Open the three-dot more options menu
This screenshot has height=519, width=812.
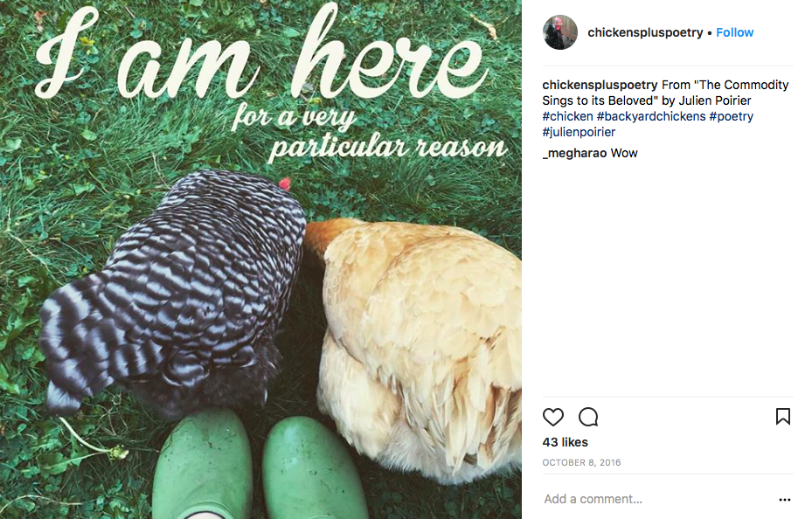tap(784, 500)
